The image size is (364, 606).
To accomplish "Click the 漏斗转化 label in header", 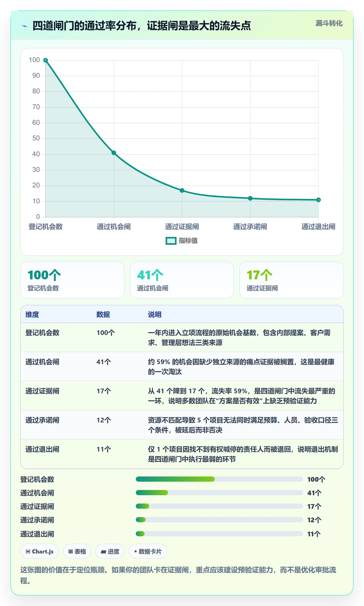I will click(x=329, y=23).
